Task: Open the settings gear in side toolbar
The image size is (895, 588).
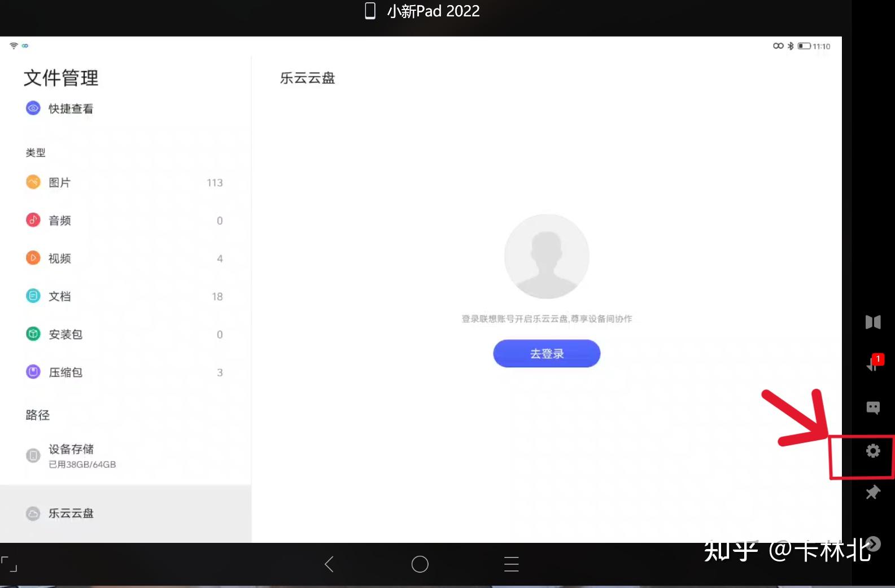Action: (873, 451)
